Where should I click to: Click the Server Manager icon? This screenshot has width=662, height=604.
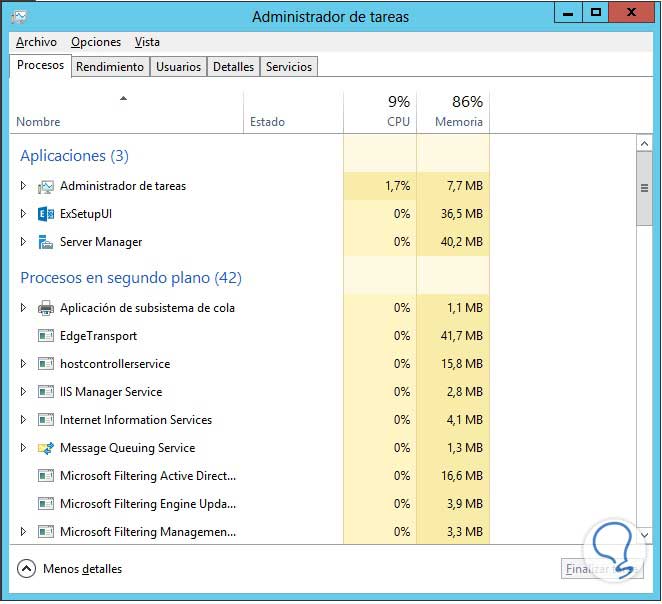pos(46,242)
